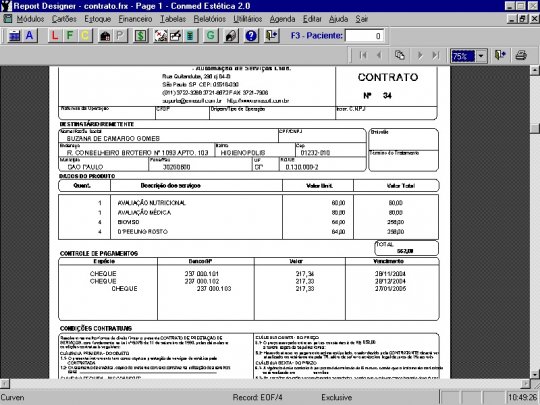The image size is (540, 405).
Task: Click the AVALIAÇÃO MÉDICA service row
Action: point(248,212)
